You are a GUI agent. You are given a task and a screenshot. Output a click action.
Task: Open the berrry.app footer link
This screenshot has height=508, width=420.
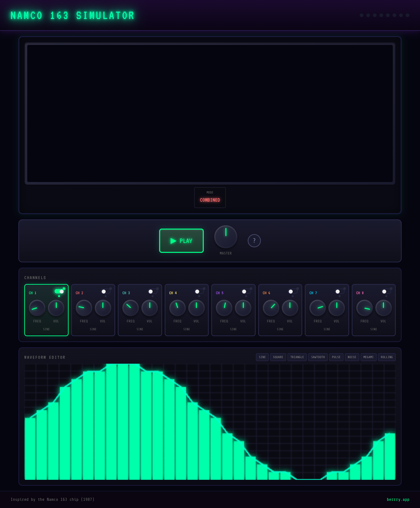coord(398,499)
